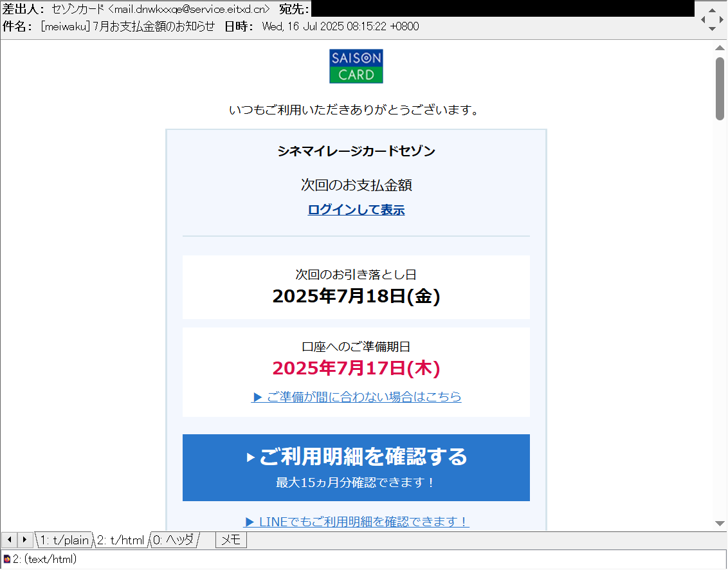Screen dimensions: 728x570
Task: Click the tab strip right arrow button
Action: tap(24, 540)
